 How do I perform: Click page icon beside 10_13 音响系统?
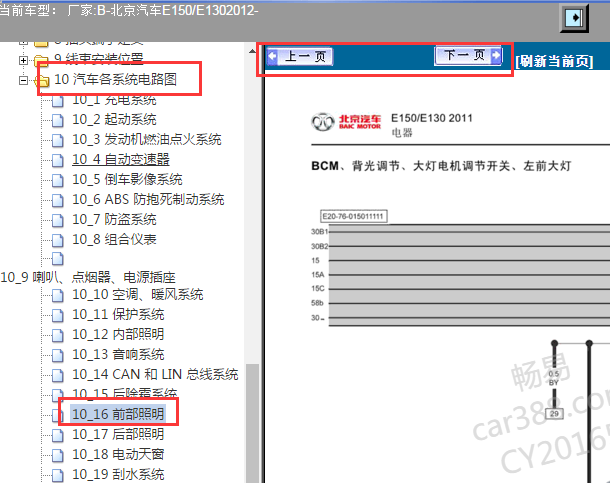pyautogui.click(x=58, y=355)
